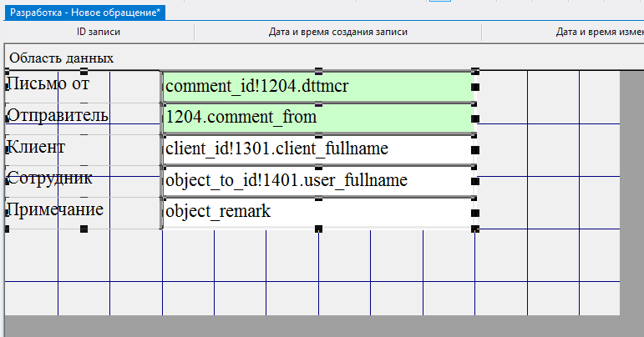
Task: Click the bottom-center handle under object_remark
Action: click(x=318, y=228)
